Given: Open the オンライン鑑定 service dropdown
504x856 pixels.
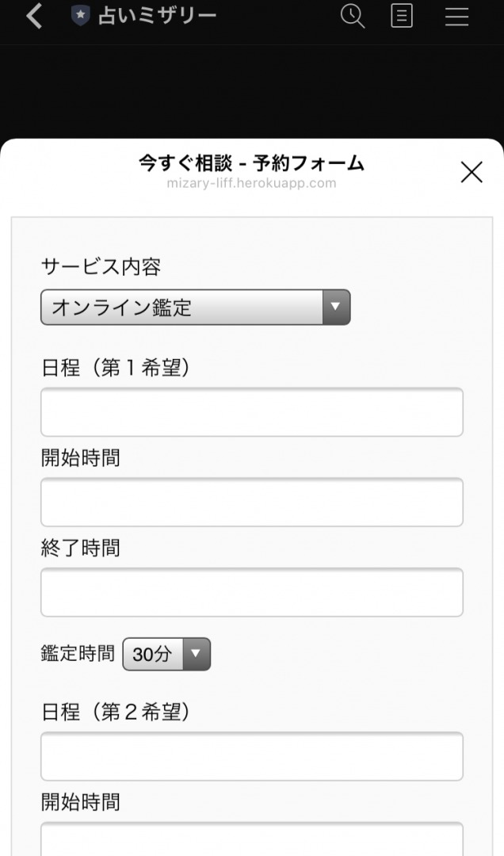Looking at the screenshot, I should [196, 308].
